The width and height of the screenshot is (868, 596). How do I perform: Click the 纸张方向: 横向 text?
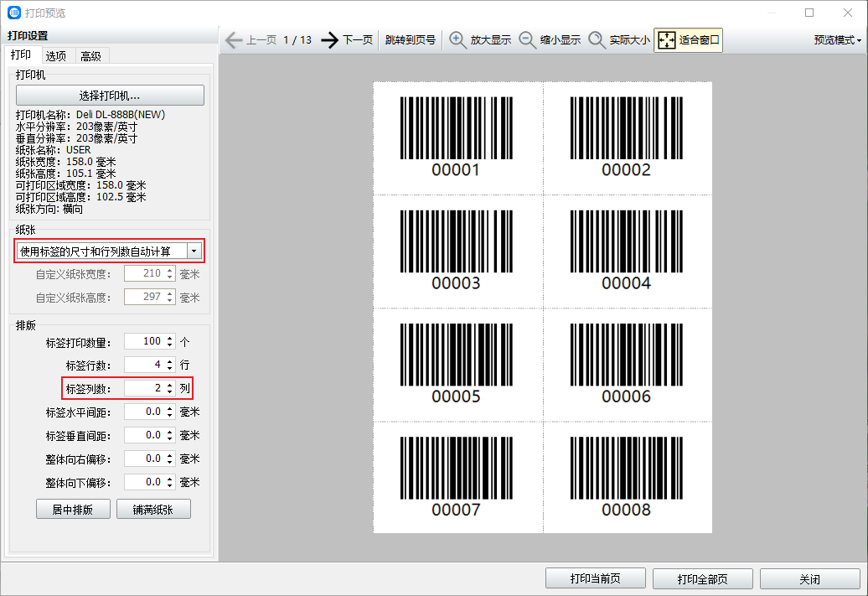(49, 209)
